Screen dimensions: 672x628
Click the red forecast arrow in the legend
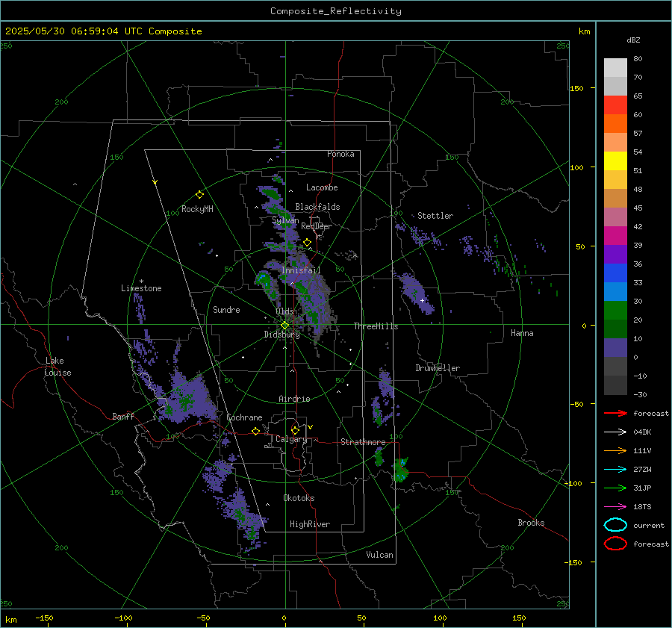click(x=615, y=413)
